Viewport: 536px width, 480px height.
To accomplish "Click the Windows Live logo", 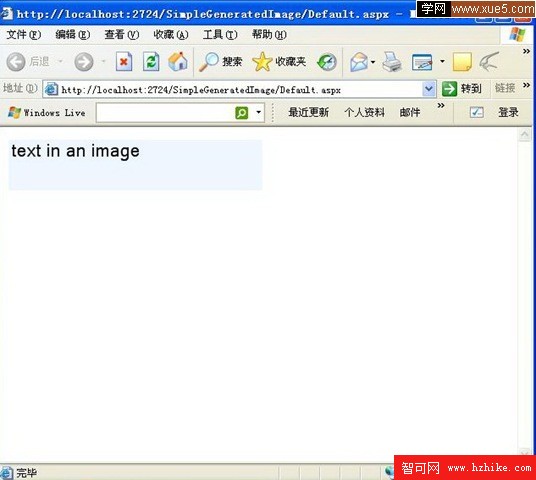I will (14, 112).
